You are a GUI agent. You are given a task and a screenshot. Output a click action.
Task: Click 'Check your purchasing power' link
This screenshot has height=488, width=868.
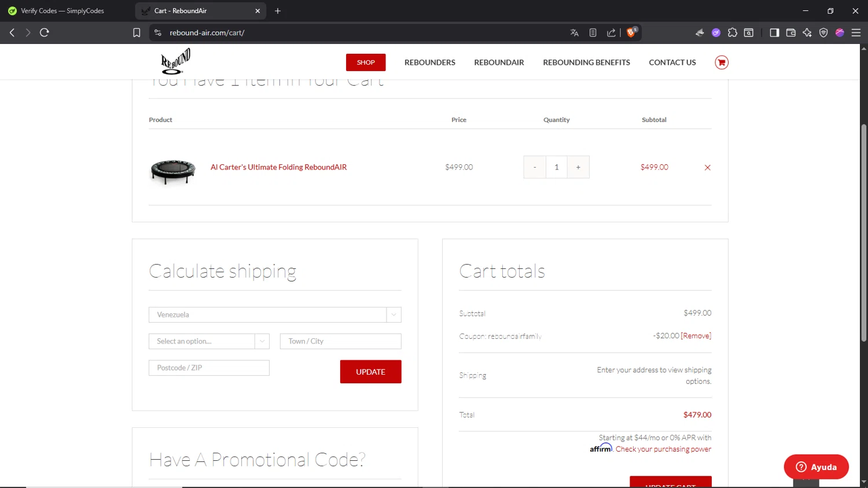(x=664, y=449)
